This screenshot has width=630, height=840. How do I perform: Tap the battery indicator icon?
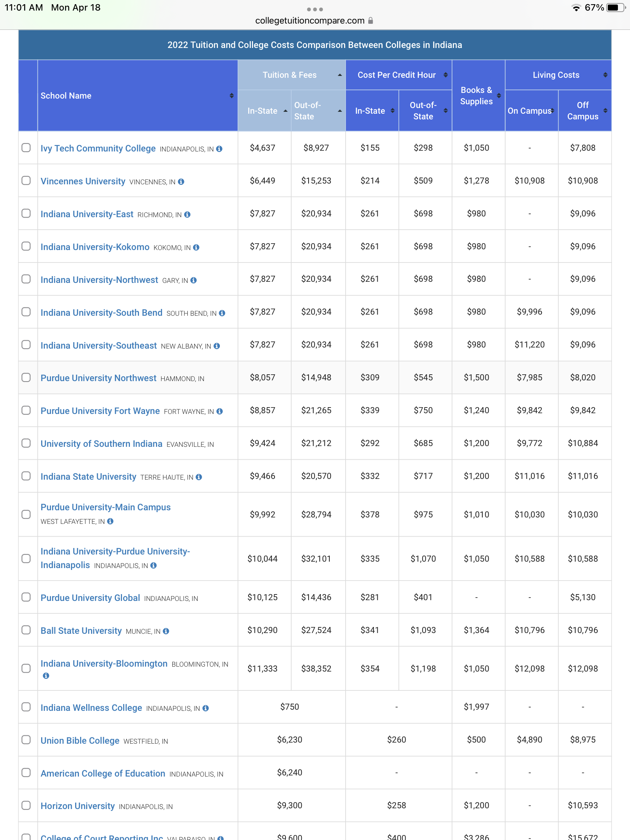coord(616,8)
